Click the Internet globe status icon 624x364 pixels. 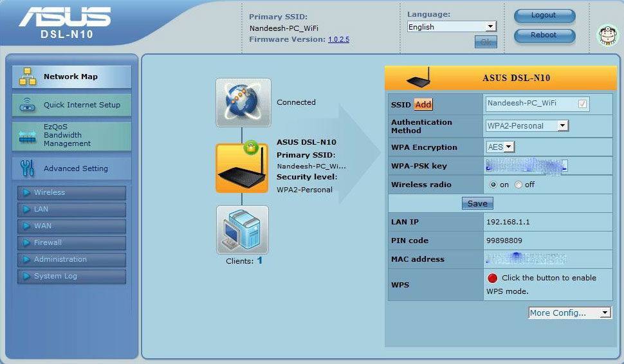point(243,102)
